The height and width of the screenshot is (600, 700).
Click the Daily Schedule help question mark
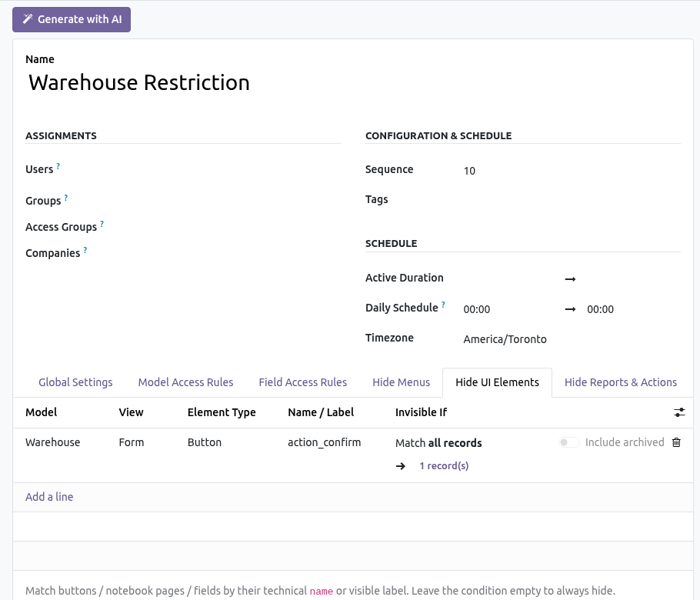[x=443, y=305]
